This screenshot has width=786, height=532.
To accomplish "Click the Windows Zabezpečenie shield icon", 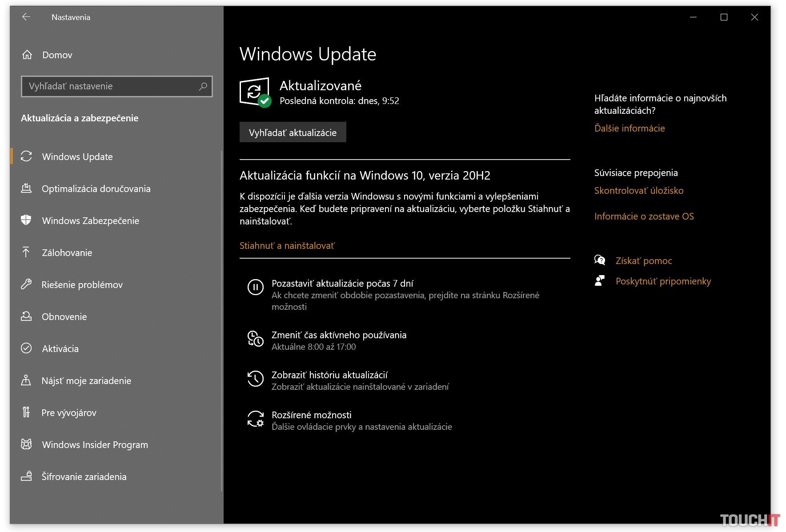I will pos(26,220).
